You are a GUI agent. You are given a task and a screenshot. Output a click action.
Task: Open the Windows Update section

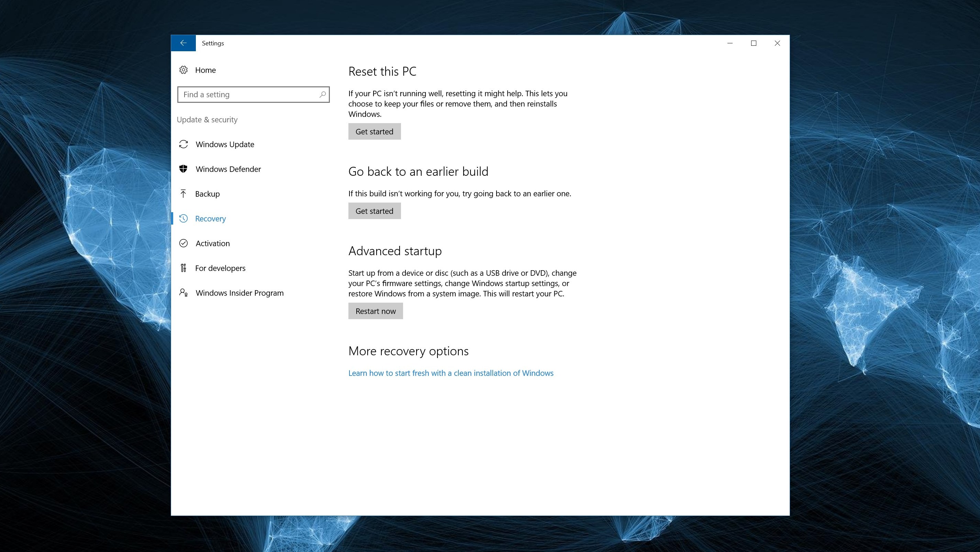tap(225, 144)
